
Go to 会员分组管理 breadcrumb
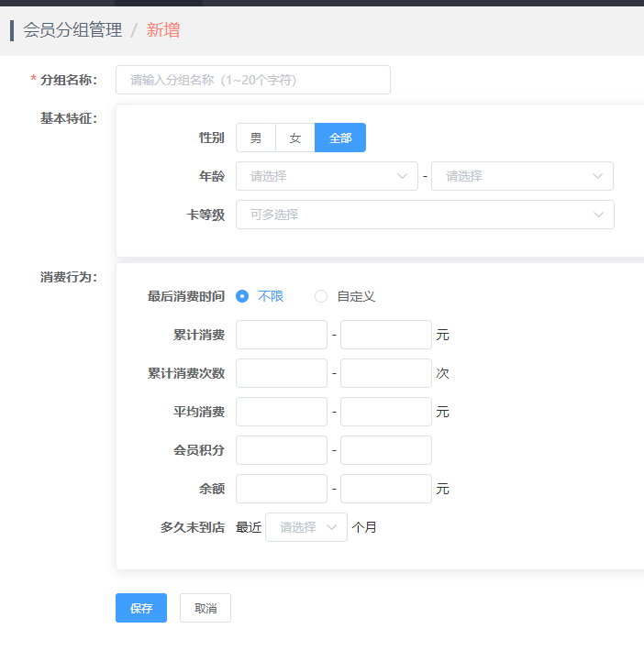(72, 30)
